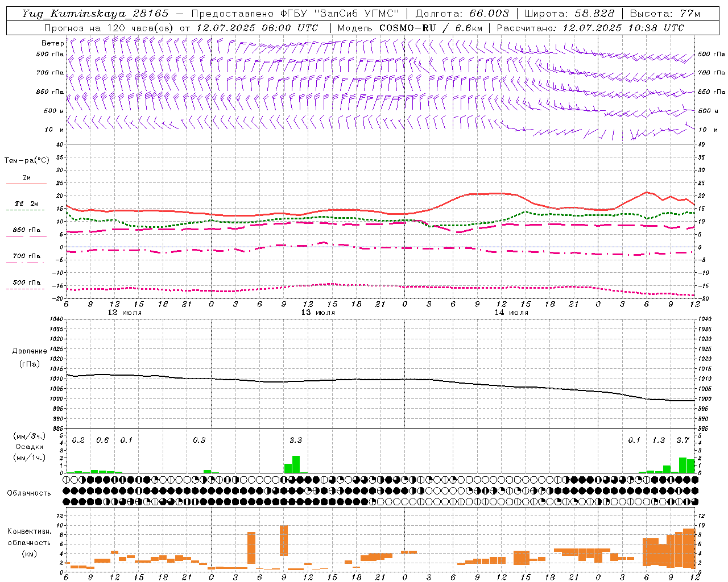
Task: Click the dashed legend line under Td 2м
Action: coord(26,210)
